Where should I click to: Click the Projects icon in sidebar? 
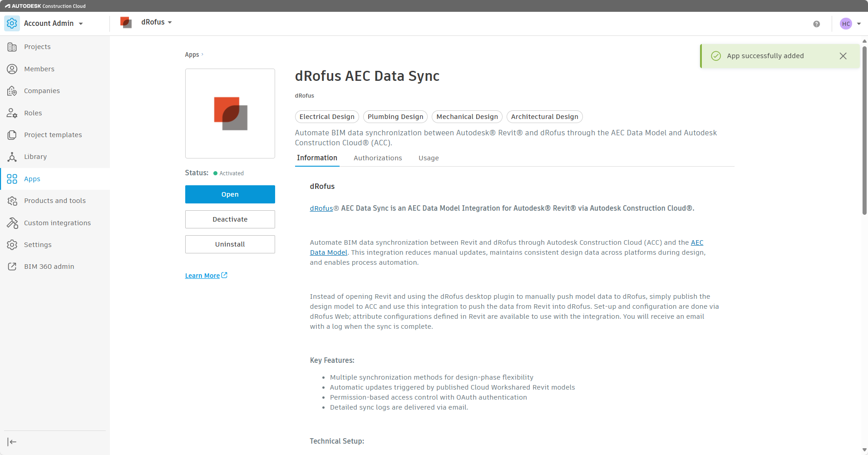12,47
